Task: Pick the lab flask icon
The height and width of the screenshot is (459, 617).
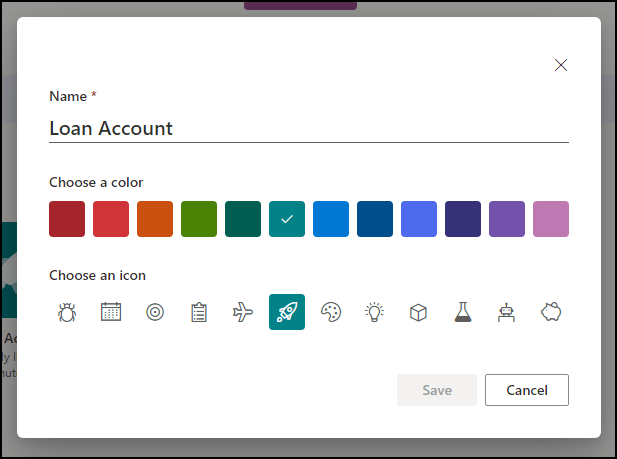Action: click(463, 312)
